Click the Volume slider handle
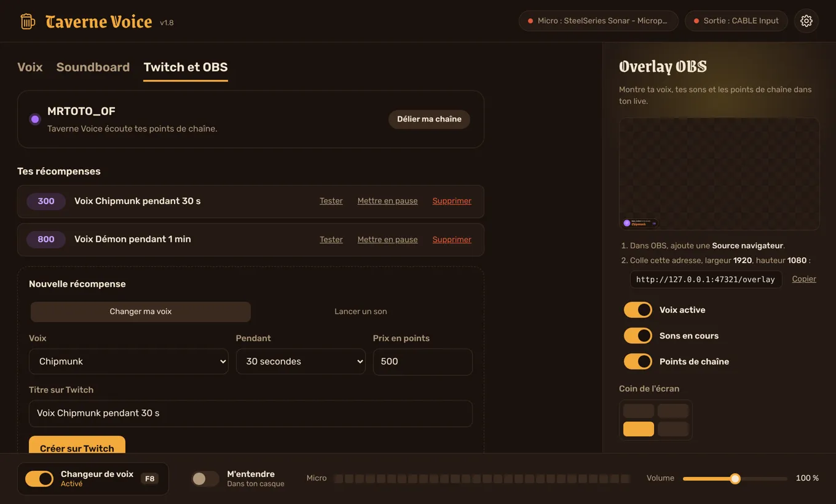836x504 pixels. click(735, 479)
